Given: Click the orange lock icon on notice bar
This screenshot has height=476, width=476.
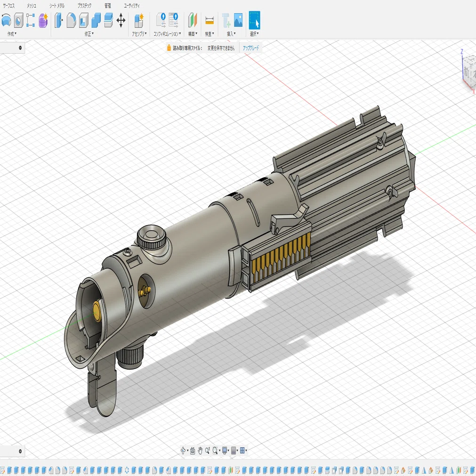Looking at the screenshot, I should click(x=169, y=48).
